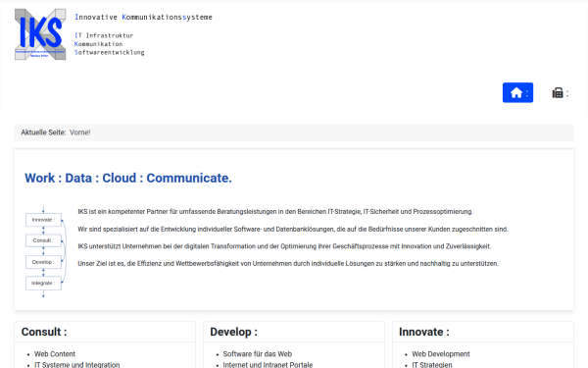The image size is (588, 368).
Task: Click 'IT Systeme und Integration' list item
Action: [76, 365]
